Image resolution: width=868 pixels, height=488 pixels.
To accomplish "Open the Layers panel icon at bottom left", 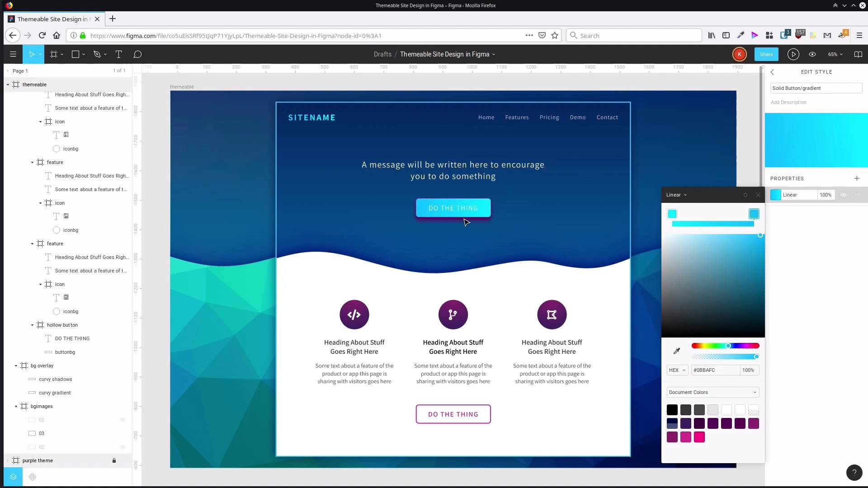I will (x=13, y=477).
